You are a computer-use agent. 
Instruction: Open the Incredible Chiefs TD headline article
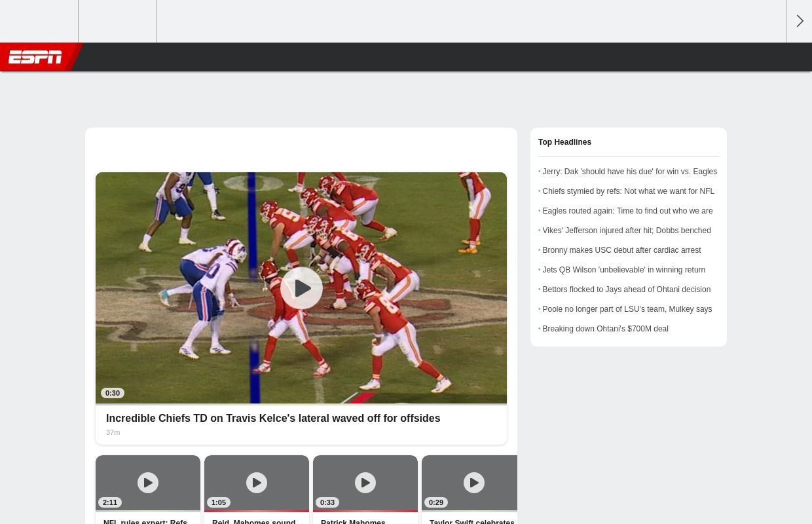[273, 418]
